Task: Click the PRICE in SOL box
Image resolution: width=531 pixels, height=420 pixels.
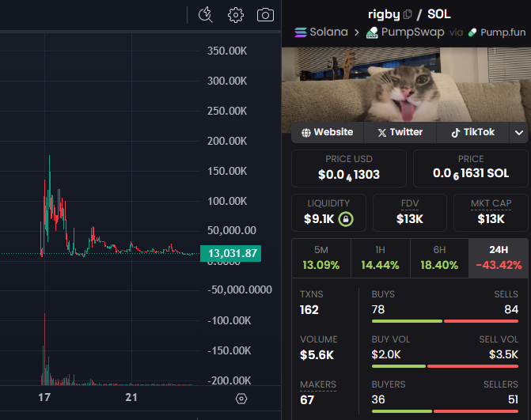Action: tap(471, 168)
